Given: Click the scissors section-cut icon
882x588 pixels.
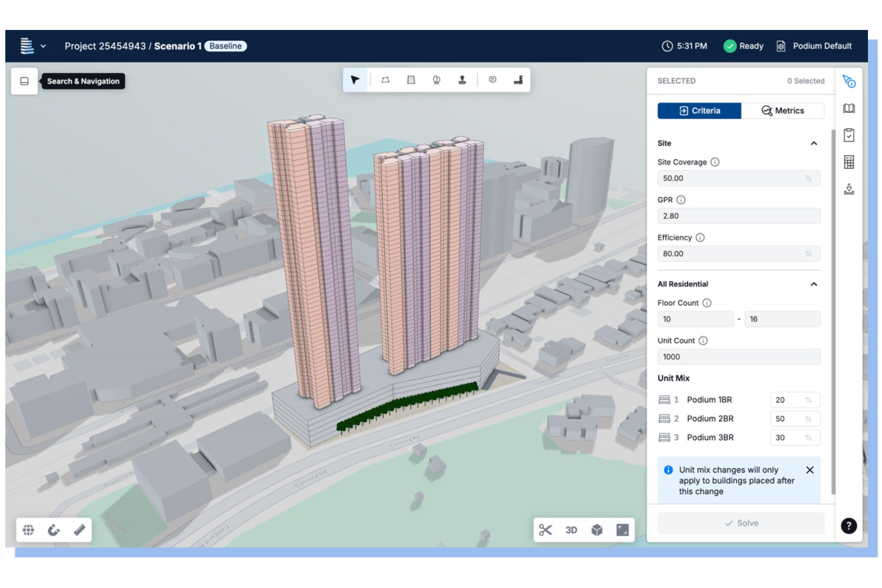Looking at the screenshot, I should 545,530.
